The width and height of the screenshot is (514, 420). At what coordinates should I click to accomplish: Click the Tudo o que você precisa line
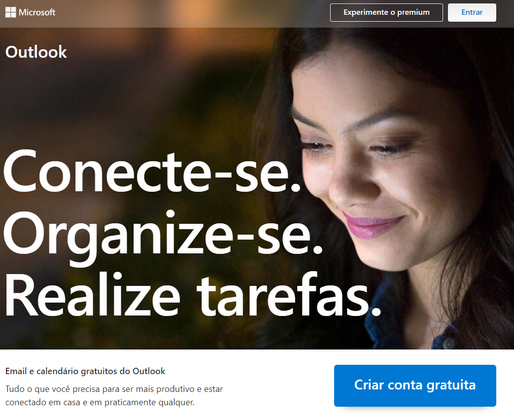(x=114, y=389)
